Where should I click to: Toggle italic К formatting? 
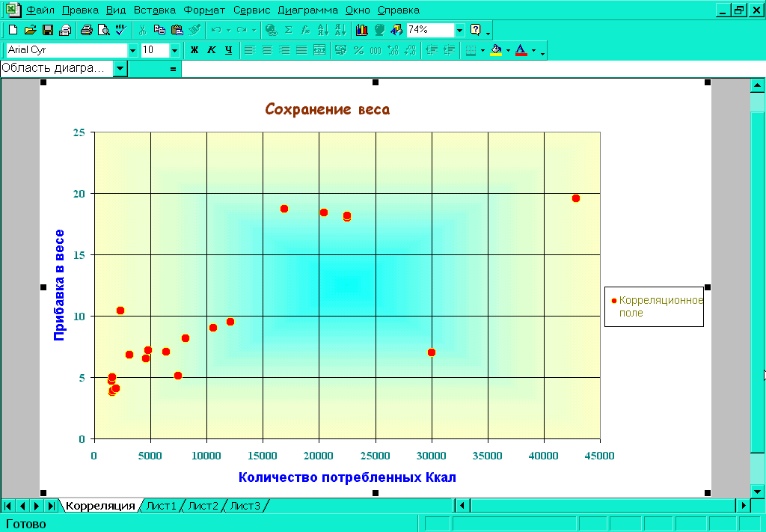(x=212, y=50)
